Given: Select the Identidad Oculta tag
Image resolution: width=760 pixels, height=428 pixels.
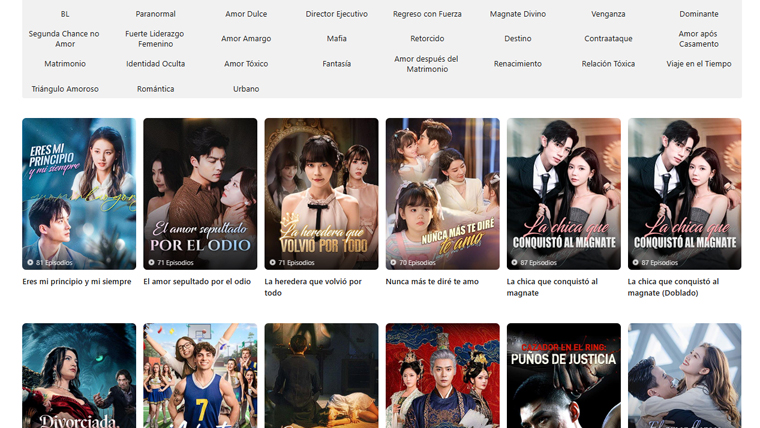Looking at the screenshot, I should pyautogui.click(x=155, y=64).
